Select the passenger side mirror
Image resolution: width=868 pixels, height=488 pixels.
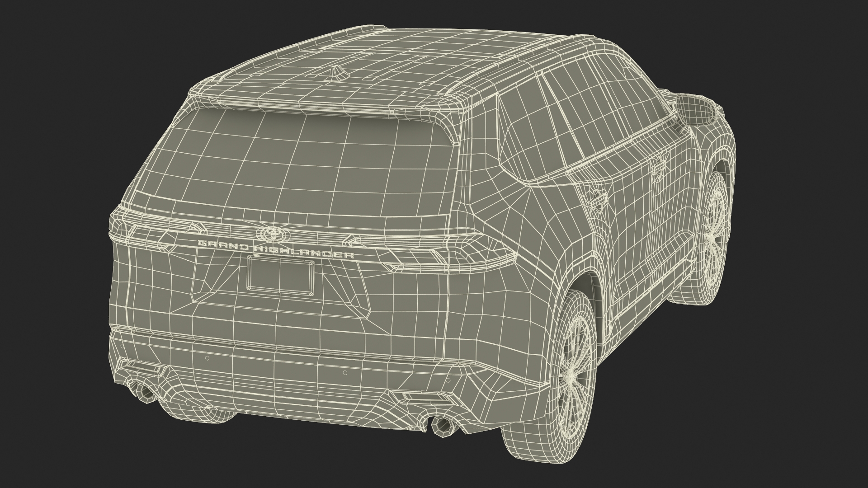(x=694, y=109)
